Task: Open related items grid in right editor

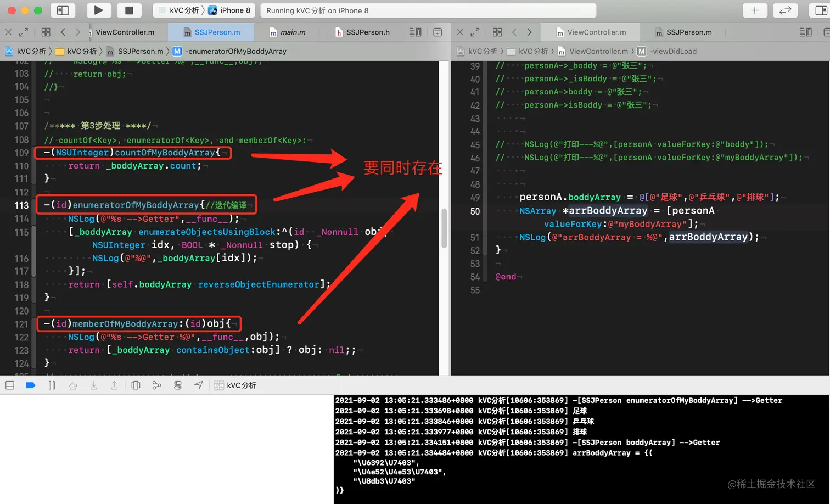Action: [497, 32]
